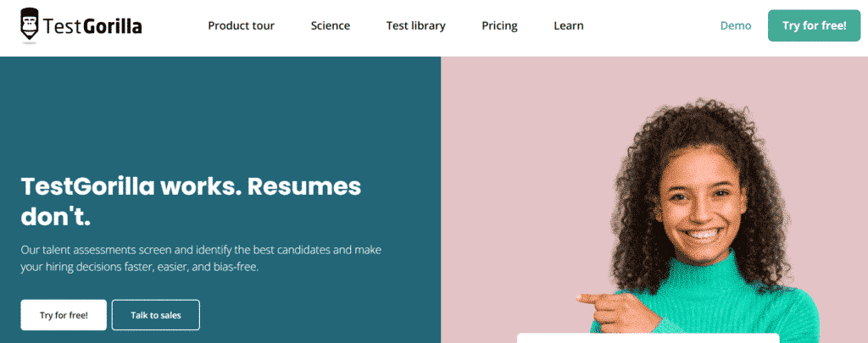Click the white card below the woman

(x=648, y=338)
